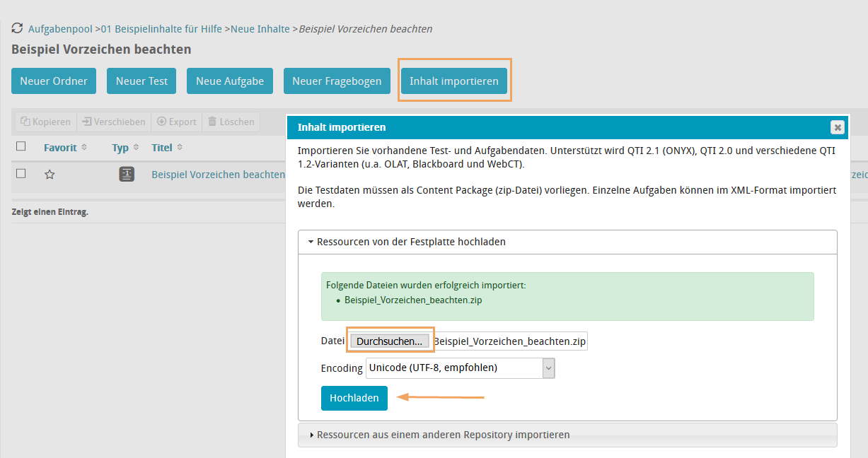Open the Encoding dropdown
The image size is (868, 458).
[460, 368]
